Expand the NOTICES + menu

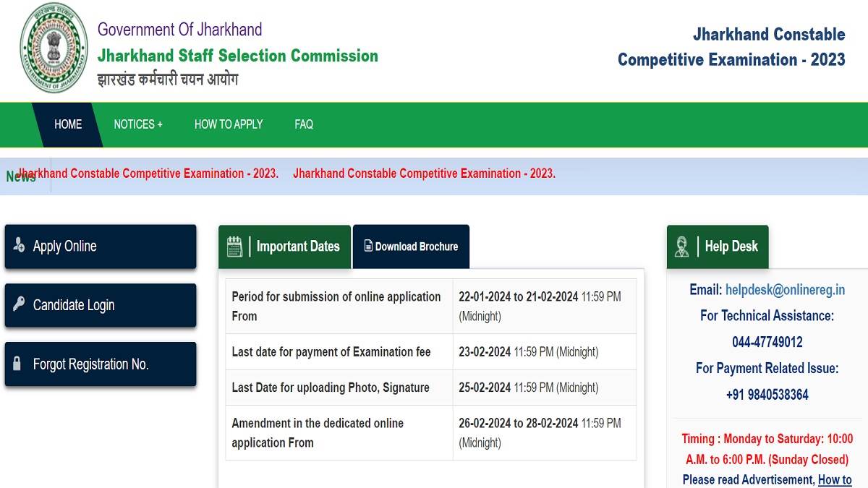coord(138,124)
